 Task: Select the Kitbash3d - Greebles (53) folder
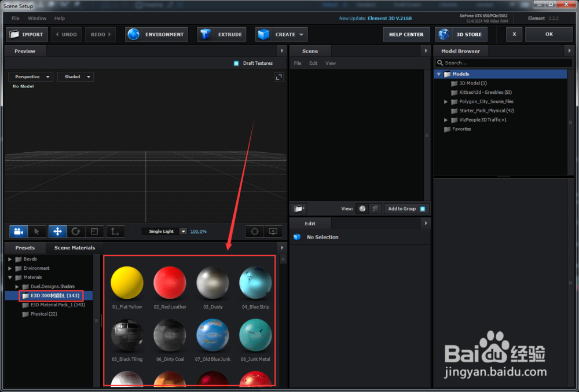tap(482, 92)
